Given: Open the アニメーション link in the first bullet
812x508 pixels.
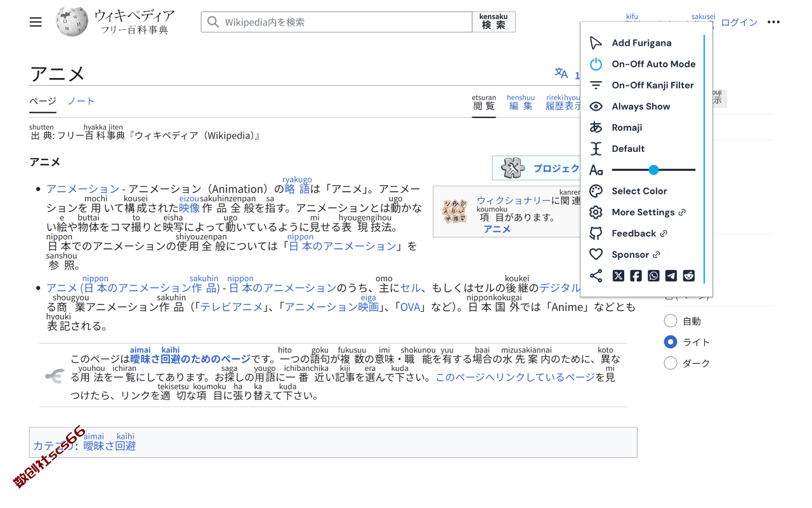Looking at the screenshot, I should (x=83, y=189).
